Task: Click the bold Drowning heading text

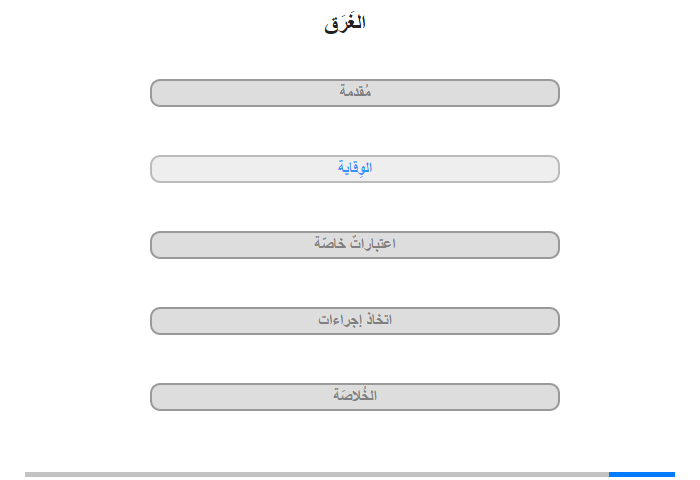Action: tap(345, 23)
